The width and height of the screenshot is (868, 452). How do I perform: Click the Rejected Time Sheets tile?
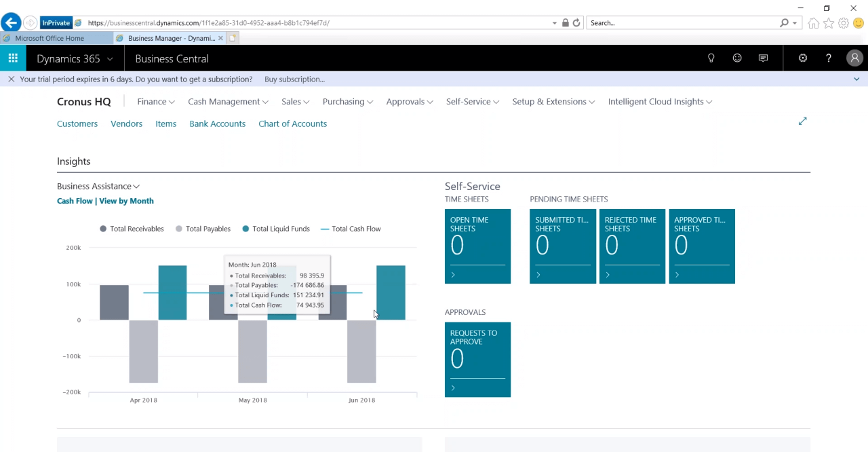pos(632,246)
